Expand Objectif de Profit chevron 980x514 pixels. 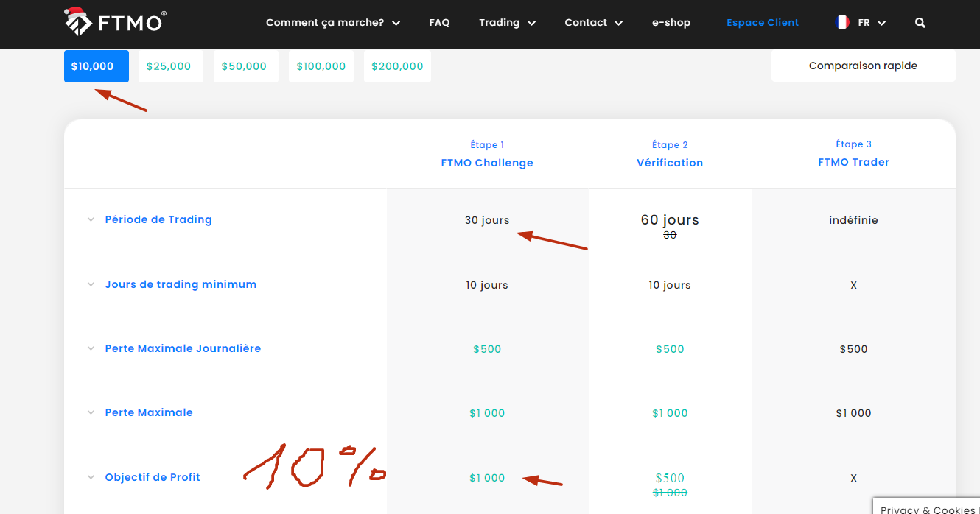(91, 477)
